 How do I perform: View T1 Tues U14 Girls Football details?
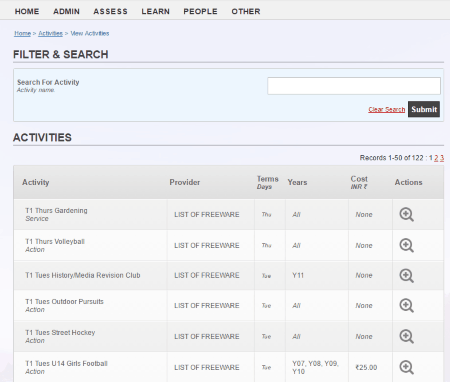click(x=406, y=367)
